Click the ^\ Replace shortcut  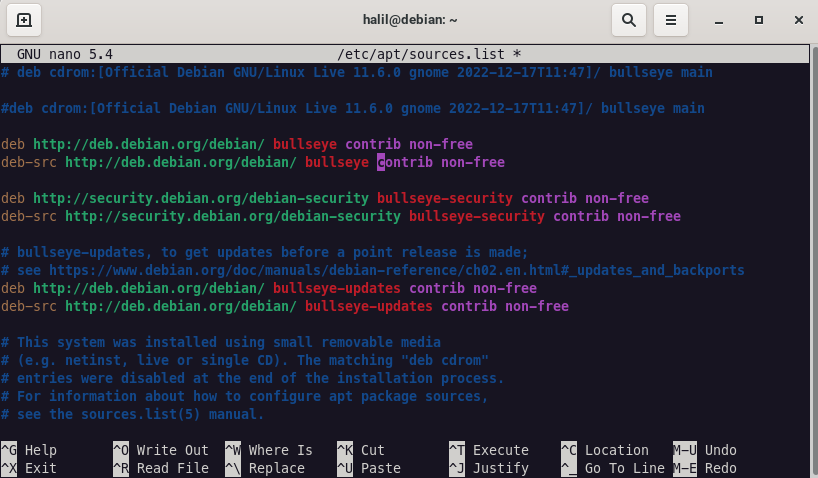[265, 468]
